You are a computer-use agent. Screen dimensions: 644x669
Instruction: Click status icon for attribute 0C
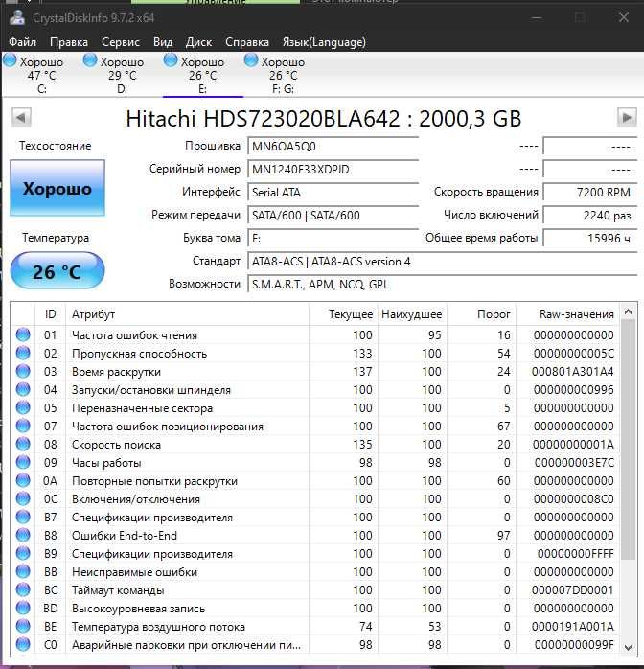click(23, 498)
